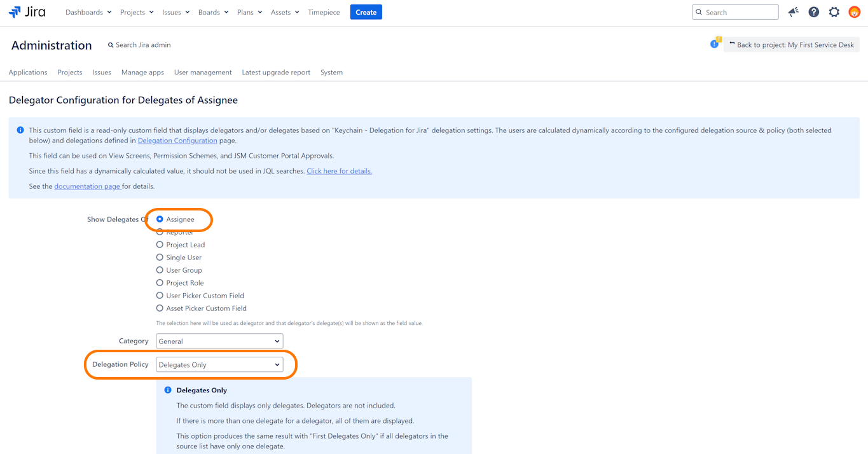The height and width of the screenshot is (454, 868).
Task: Click the info icon in the blue banner
Action: click(x=20, y=130)
